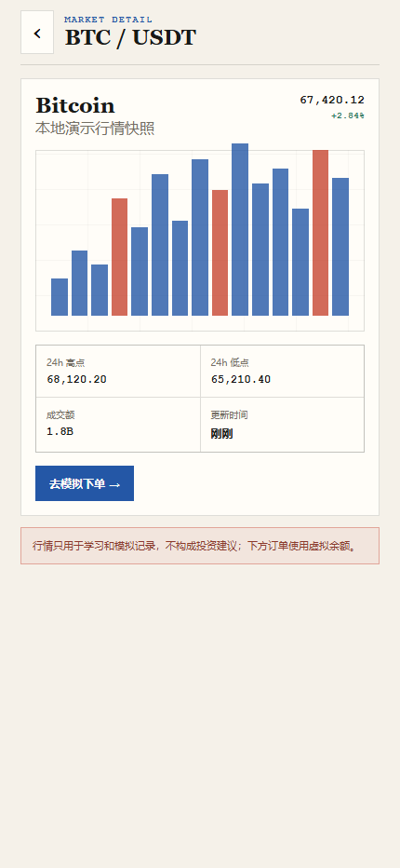This screenshot has width=400, height=868.
Task: Click the tallest blue bar in chart
Action: (240, 230)
